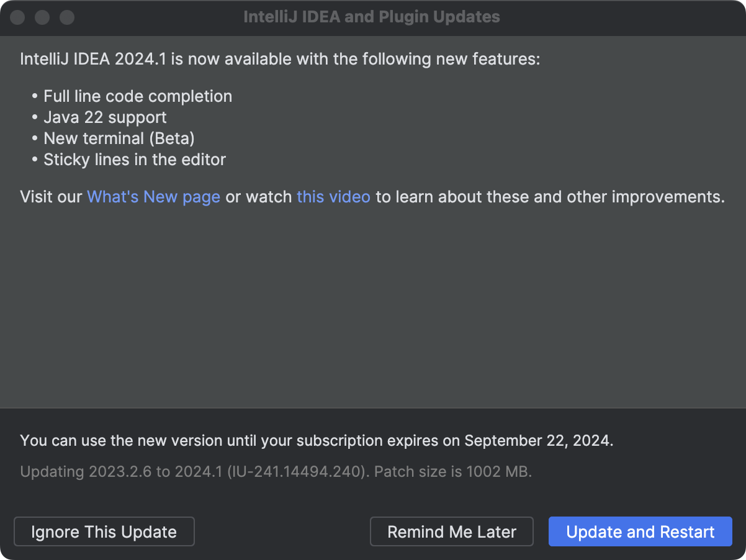Select the Sticky lines in the editor item
The height and width of the screenshot is (560, 746).
coord(134,160)
